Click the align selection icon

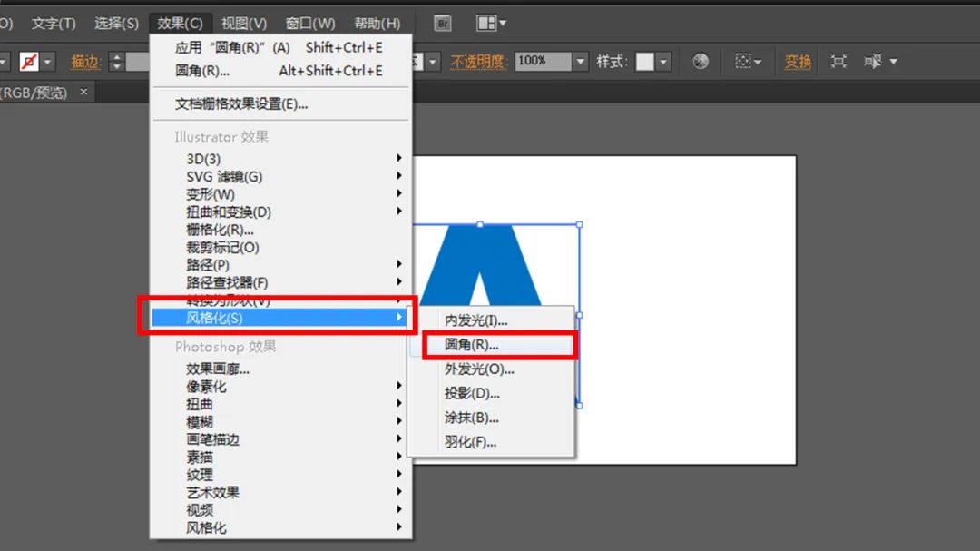[x=743, y=62]
